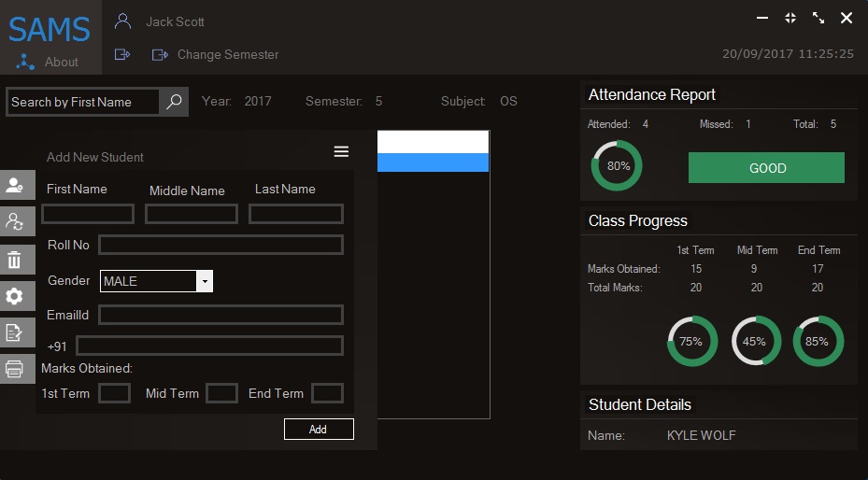The image size is (868, 480).
Task: Click the Class Progress heading
Action: tap(638, 220)
